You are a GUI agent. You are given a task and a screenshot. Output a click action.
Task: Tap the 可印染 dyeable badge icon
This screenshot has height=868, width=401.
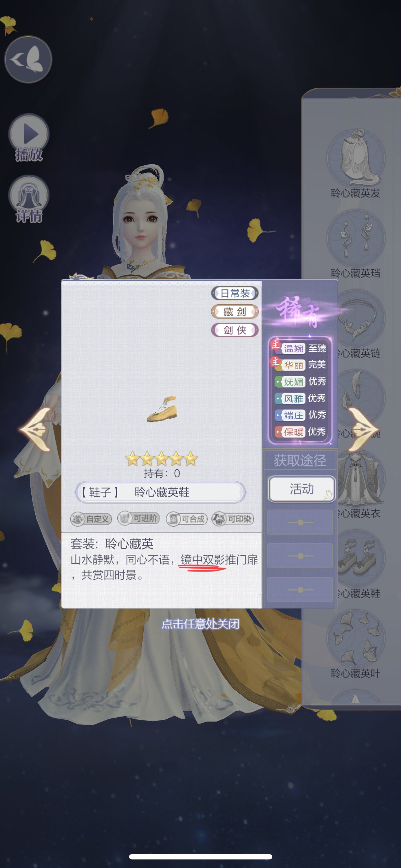(x=233, y=519)
